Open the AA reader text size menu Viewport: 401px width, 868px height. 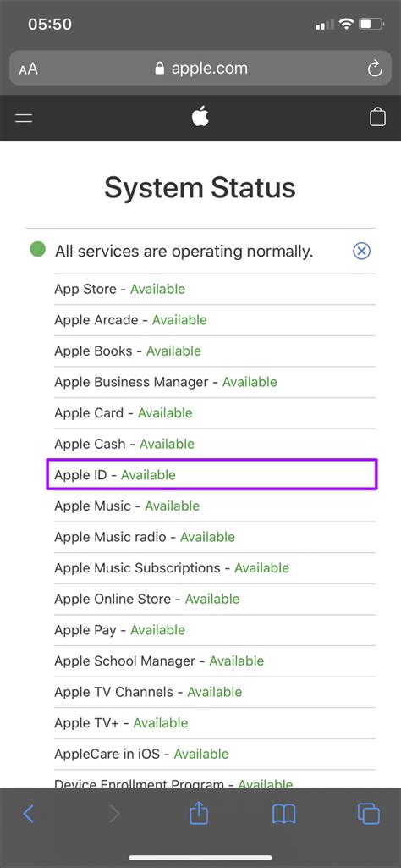pos(28,69)
